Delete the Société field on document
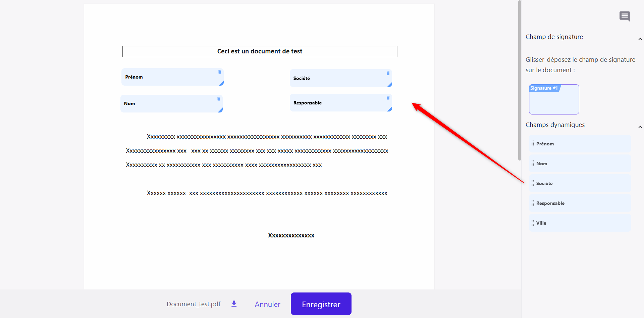 (388, 73)
